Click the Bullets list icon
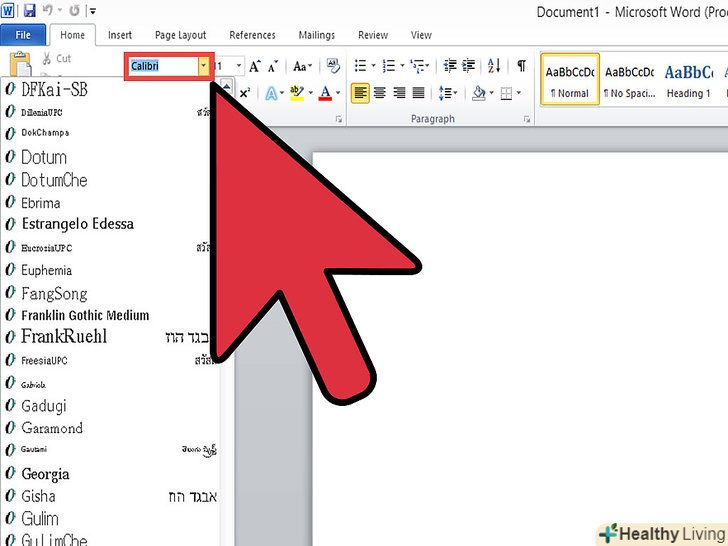The image size is (728, 546). pos(361,65)
